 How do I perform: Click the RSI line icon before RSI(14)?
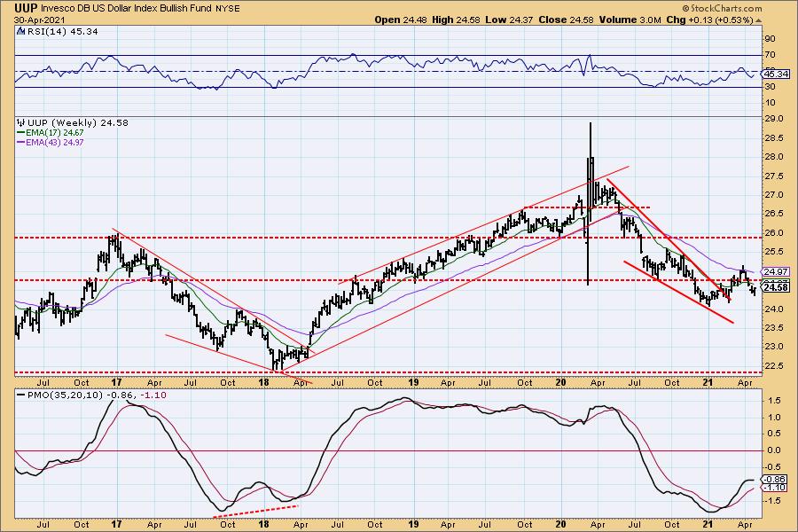pyautogui.click(x=21, y=32)
